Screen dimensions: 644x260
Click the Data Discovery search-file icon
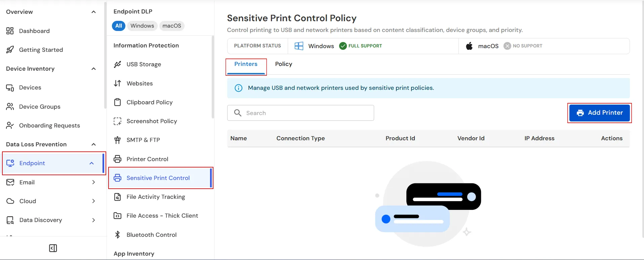(x=10, y=220)
